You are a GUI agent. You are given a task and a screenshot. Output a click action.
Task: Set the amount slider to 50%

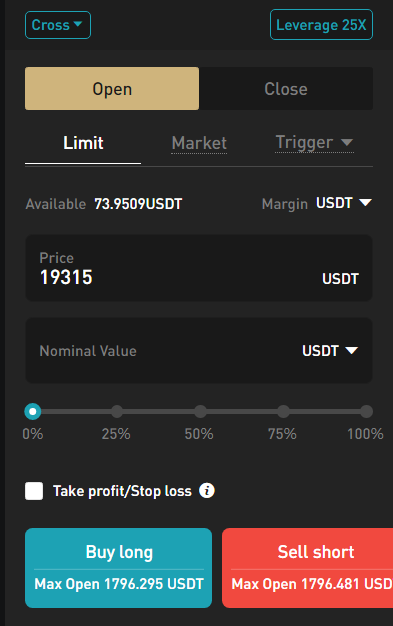(200, 411)
